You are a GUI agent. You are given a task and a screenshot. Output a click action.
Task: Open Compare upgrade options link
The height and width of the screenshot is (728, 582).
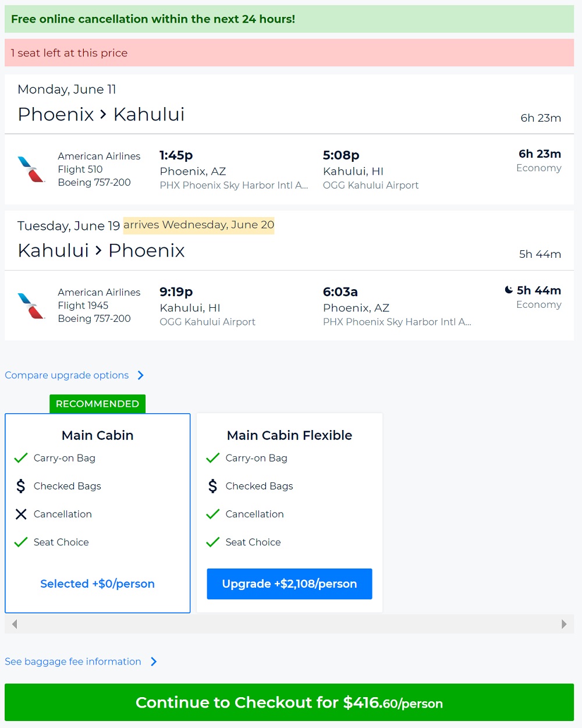tap(67, 375)
